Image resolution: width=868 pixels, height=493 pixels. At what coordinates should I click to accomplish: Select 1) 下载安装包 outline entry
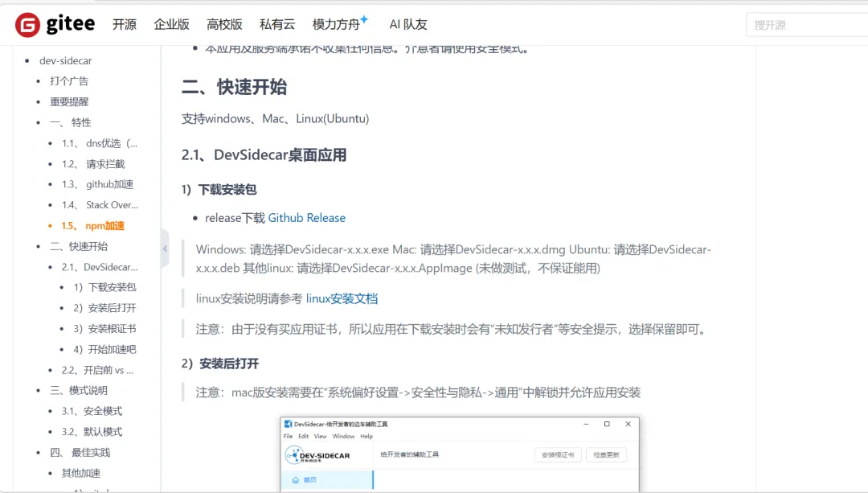tap(104, 287)
